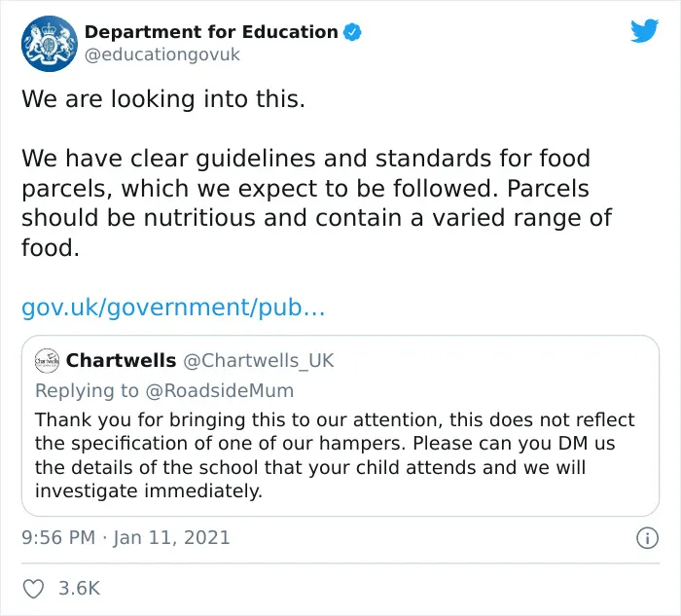The width and height of the screenshot is (681, 616).
Task: Click the Jan 11, 2021 date
Action: point(171,538)
